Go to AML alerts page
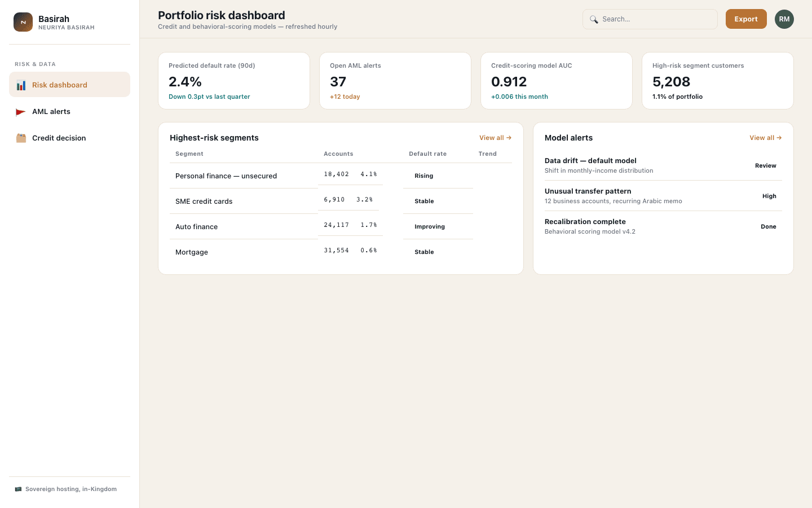This screenshot has height=508, width=812. 69,111
